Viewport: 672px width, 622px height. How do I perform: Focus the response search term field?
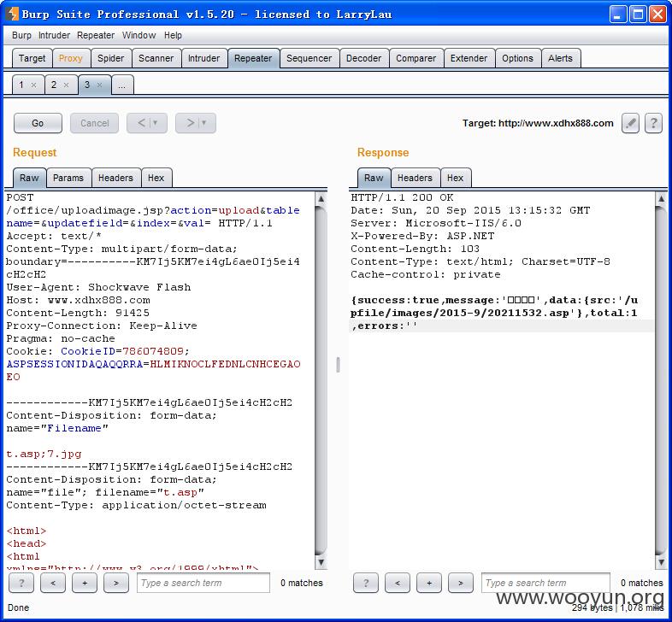pyautogui.click(x=545, y=583)
